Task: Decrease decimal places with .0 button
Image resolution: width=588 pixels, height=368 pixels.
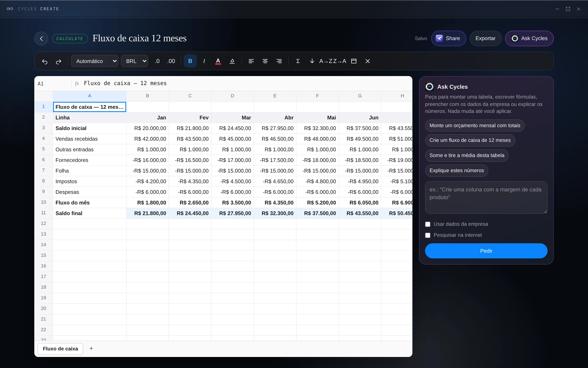Action: click(157, 61)
